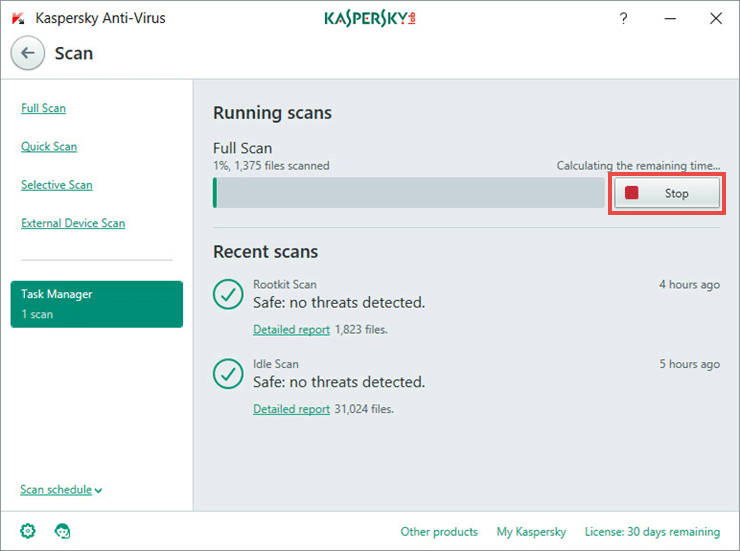Close the Kaspersky Anti-Virus window
Image resolution: width=740 pixels, height=551 pixels.
716,18
